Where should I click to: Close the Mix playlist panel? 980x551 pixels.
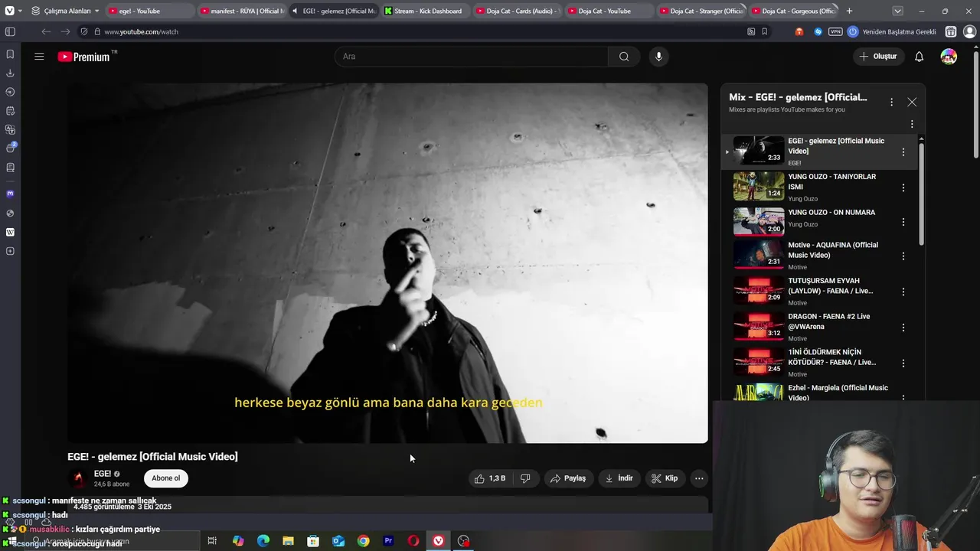coord(912,102)
